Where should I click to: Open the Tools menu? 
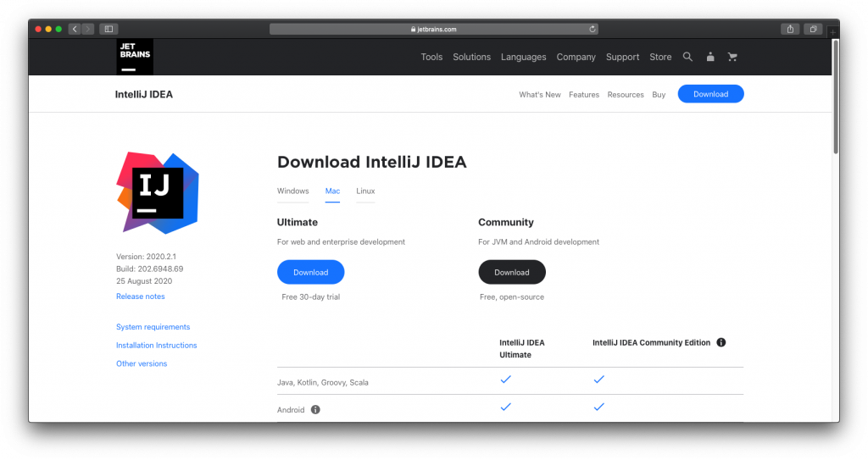click(431, 57)
